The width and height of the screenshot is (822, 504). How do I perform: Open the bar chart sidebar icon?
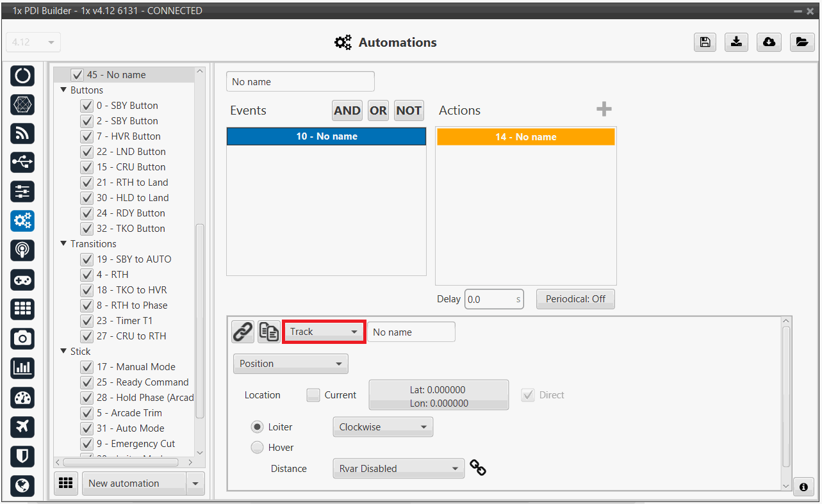(23, 368)
